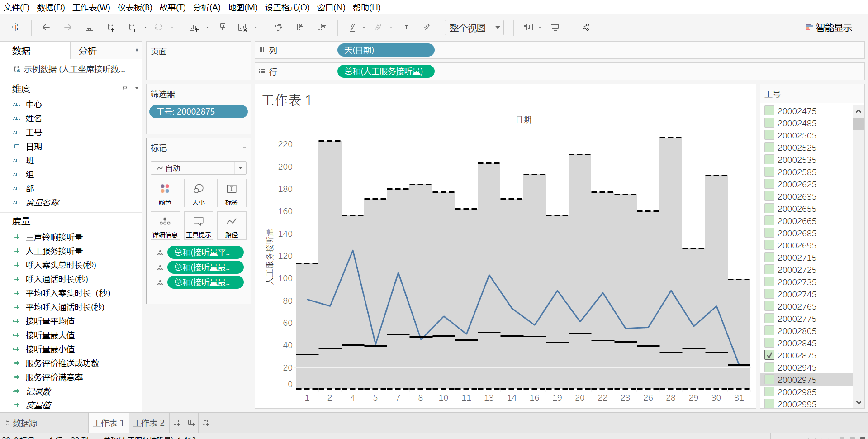This screenshot has width=868, height=439.
Task: Check the 20002995 filter checkbox
Action: click(769, 404)
